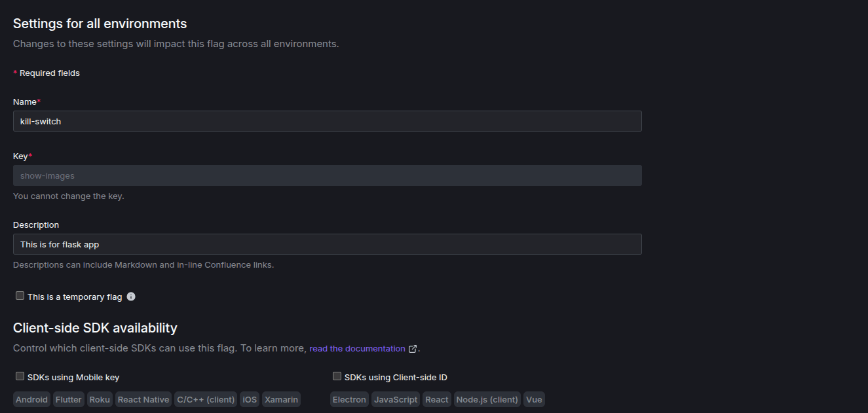Viewport: 868px width, 413px height.
Task: Check 'SDKs using Mobile key' box
Action: click(x=20, y=376)
